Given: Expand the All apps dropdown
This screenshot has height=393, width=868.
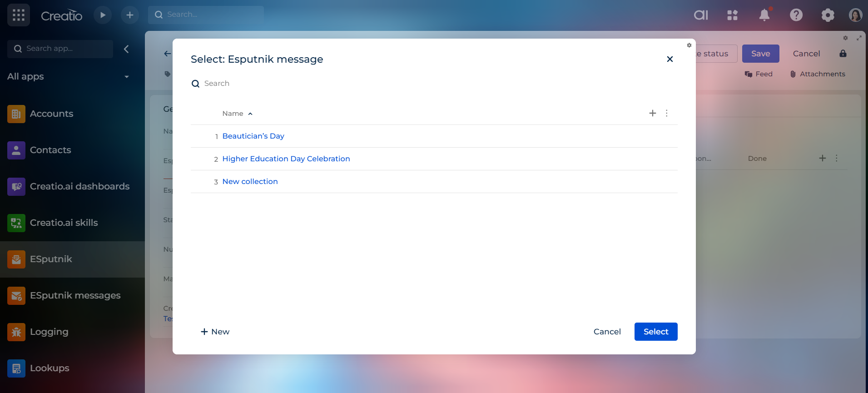Looking at the screenshot, I should point(127,77).
